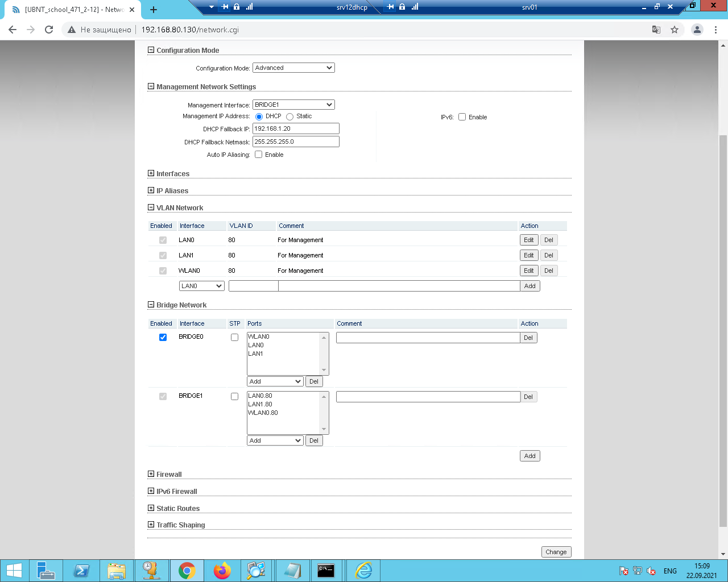Click the browser address bar URL
Image resolution: width=728 pixels, height=582 pixels.
pos(190,30)
